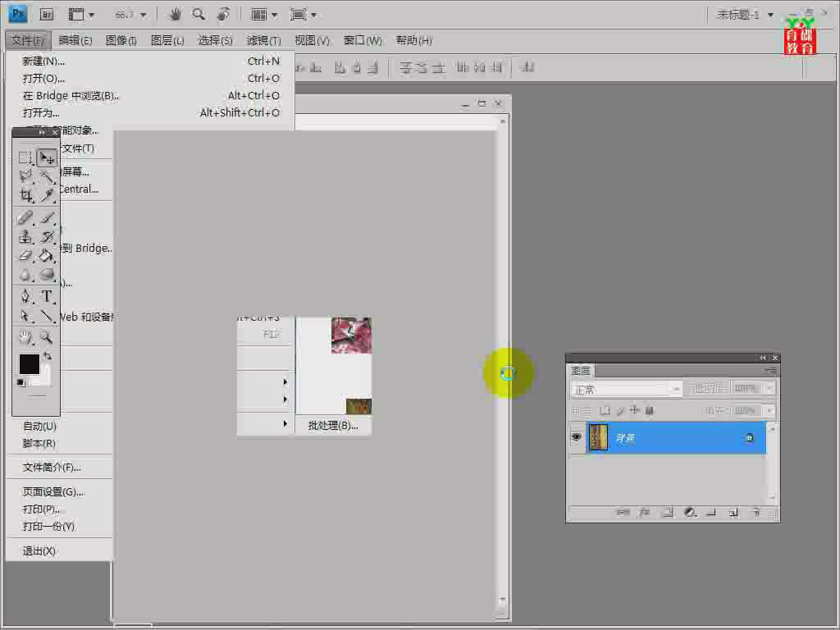
Task: Choose 打开(O)... from File menu
Action: [x=151, y=78]
